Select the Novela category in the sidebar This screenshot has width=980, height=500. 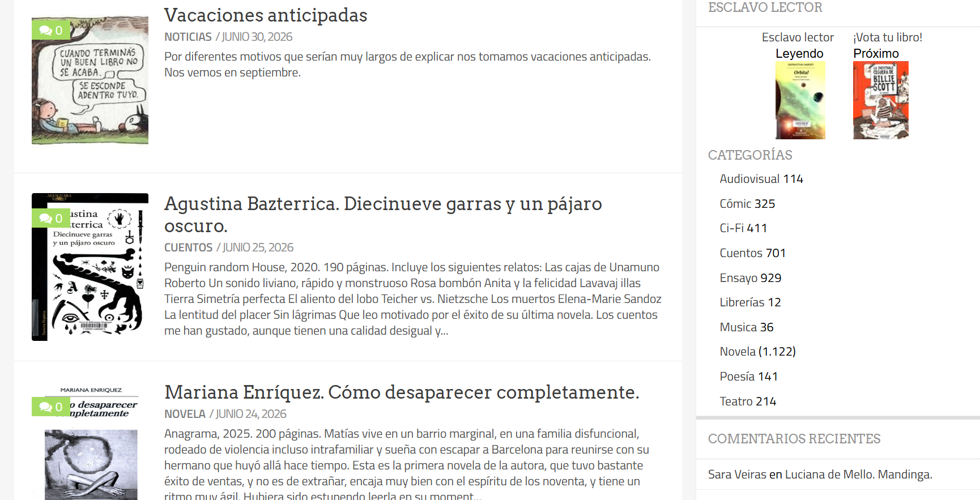pos(738,352)
